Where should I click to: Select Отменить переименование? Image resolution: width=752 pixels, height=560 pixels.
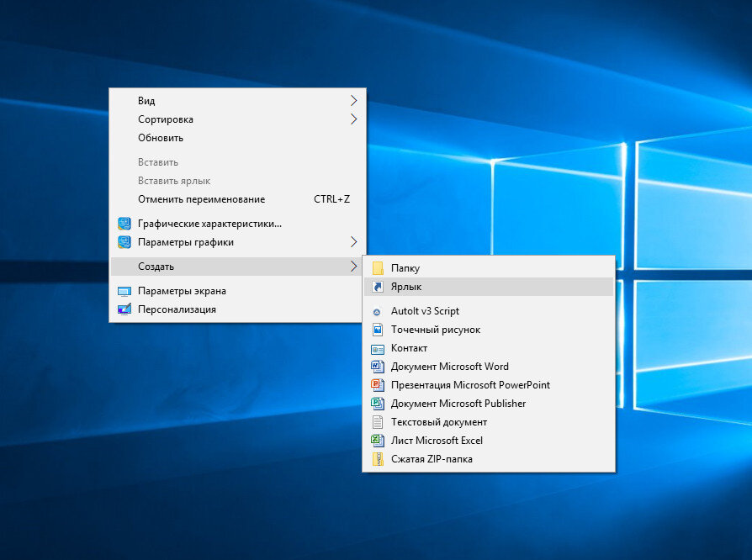pyautogui.click(x=238, y=199)
